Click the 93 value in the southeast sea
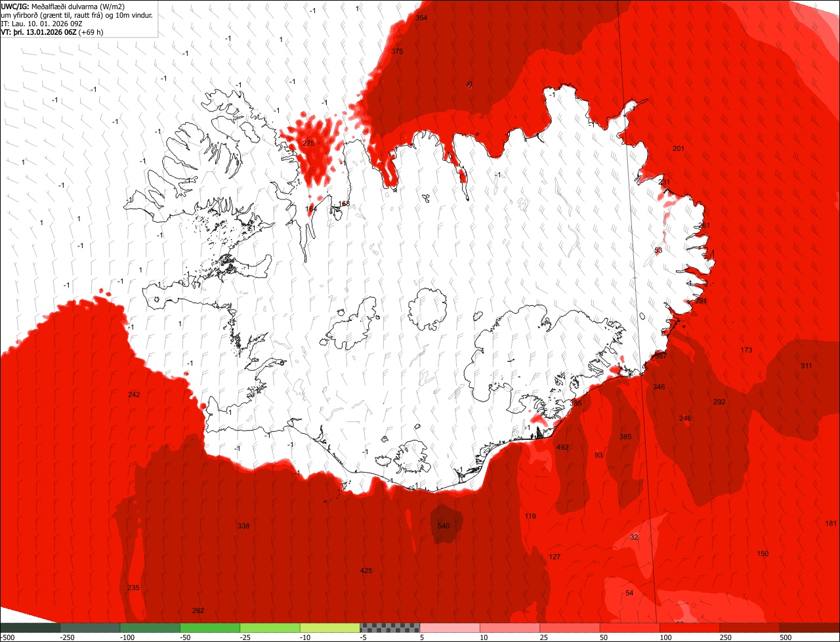840x642 pixels. (x=598, y=455)
